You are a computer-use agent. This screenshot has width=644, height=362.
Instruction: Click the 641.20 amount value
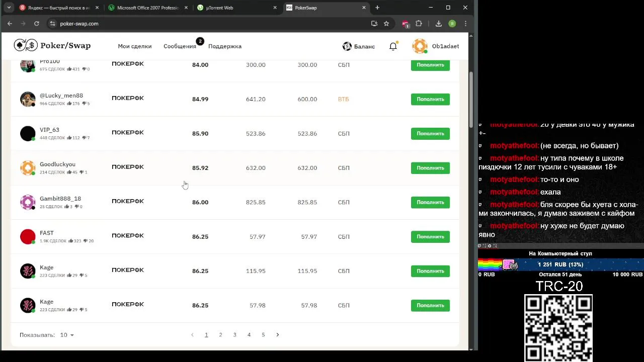pos(256,99)
